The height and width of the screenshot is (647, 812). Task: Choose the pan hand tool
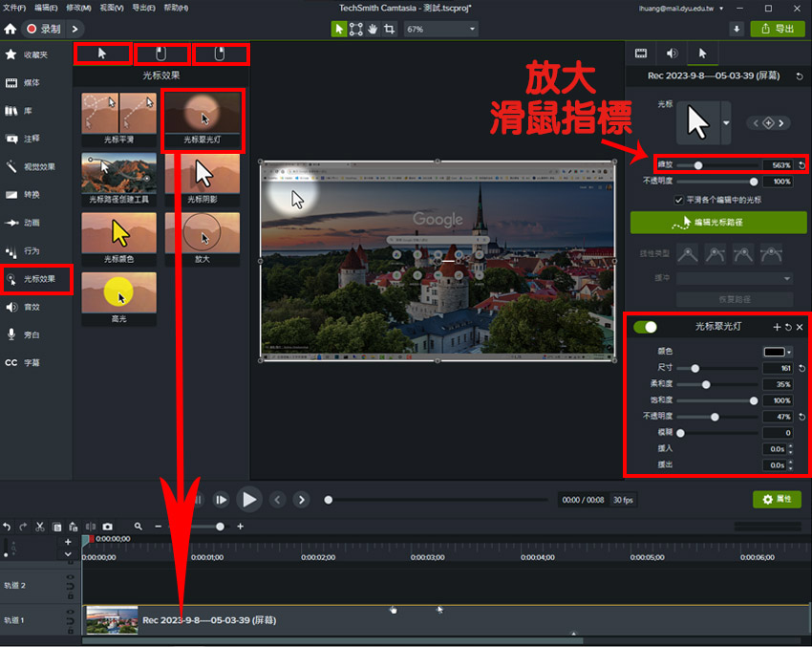pos(374,30)
